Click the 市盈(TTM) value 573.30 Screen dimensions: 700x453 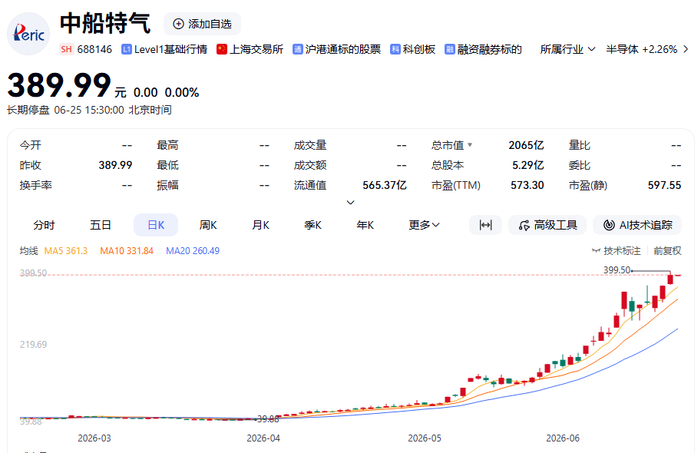[527, 185]
